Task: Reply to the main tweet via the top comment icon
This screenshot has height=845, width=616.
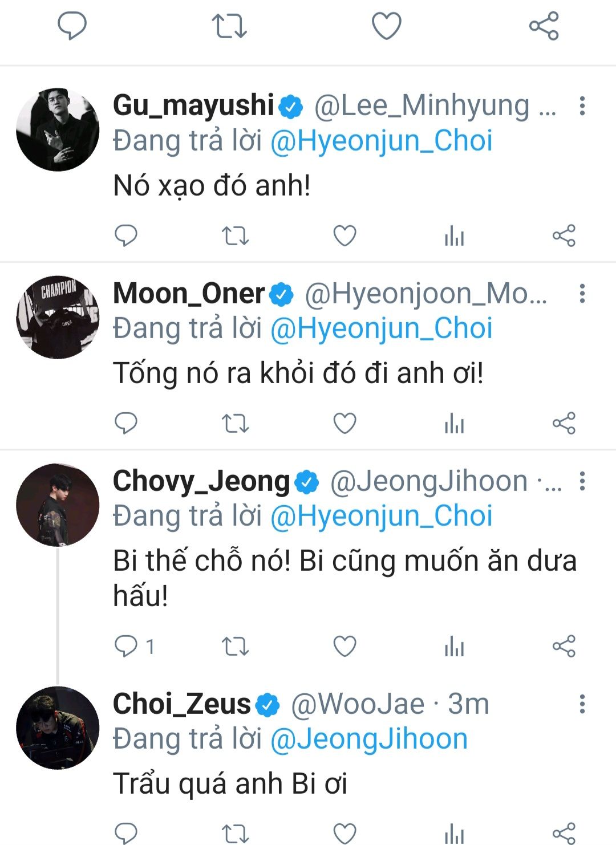Action: tap(72, 26)
